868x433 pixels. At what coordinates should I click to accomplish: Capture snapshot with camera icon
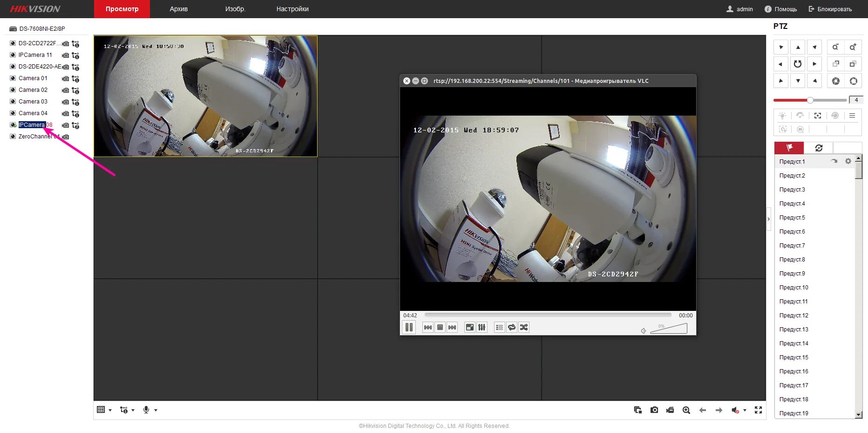[654, 410]
